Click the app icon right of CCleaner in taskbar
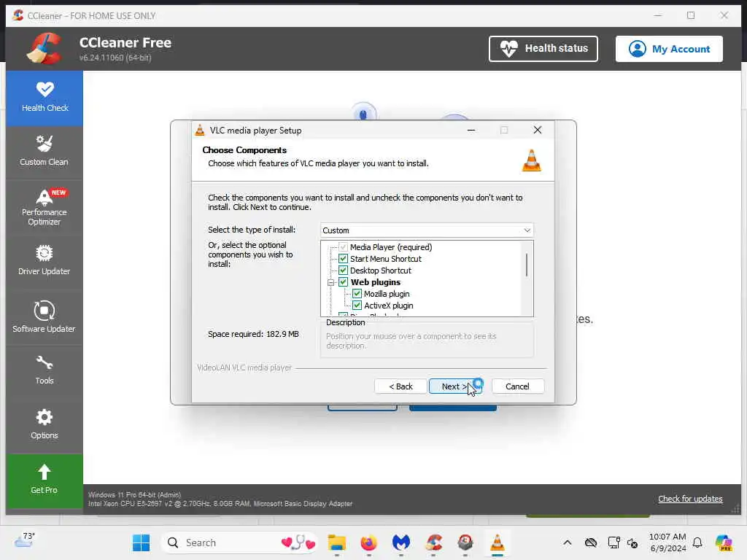This screenshot has width=747, height=560. (465, 542)
